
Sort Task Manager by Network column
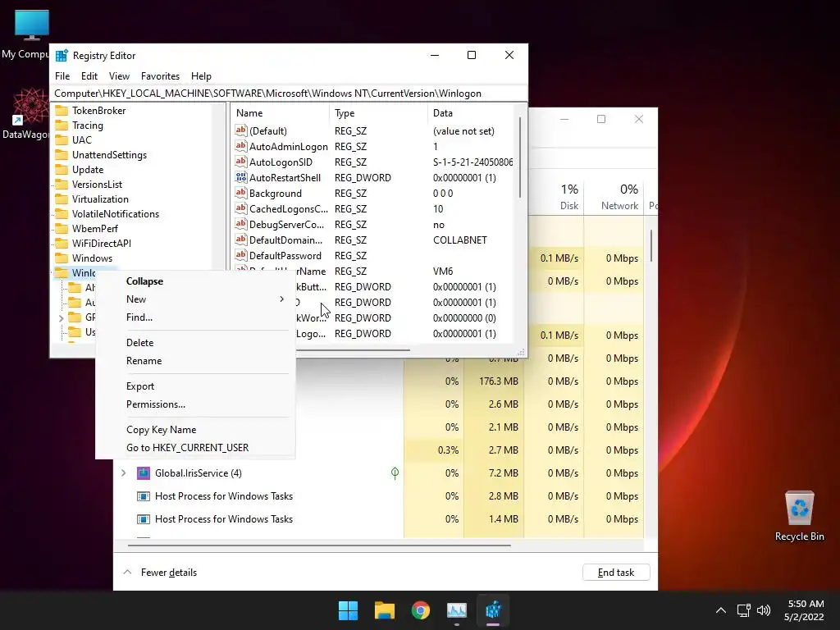pos(614,197)
